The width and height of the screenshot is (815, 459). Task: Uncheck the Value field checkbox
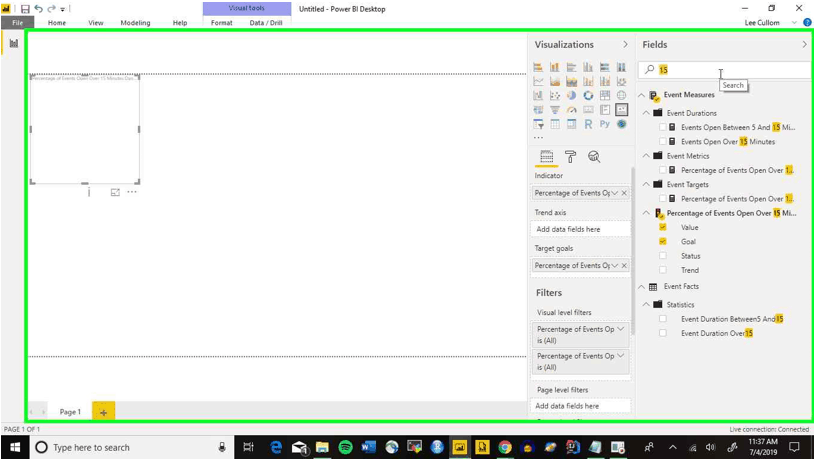pos(663,227)
